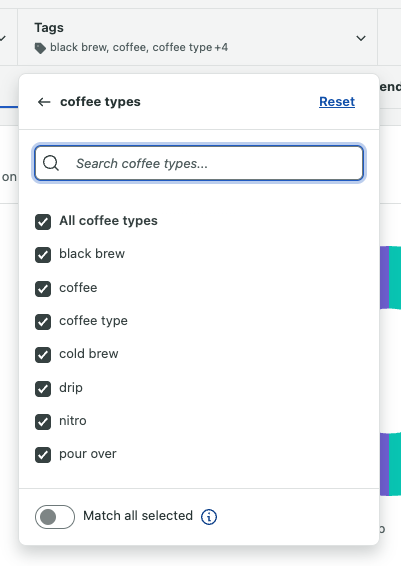
Task: Focus the Search coffee types field
Action: pos(199,163)
